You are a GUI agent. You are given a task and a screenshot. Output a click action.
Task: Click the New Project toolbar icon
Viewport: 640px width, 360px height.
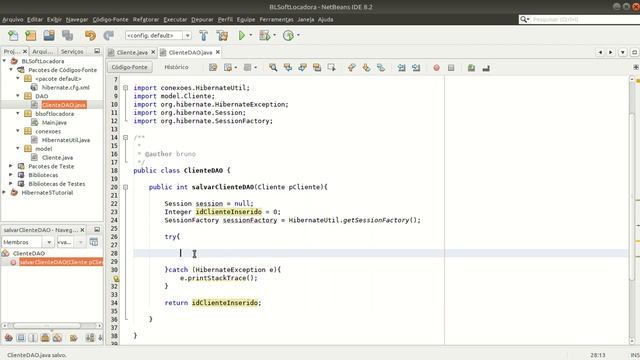(31, 36)
